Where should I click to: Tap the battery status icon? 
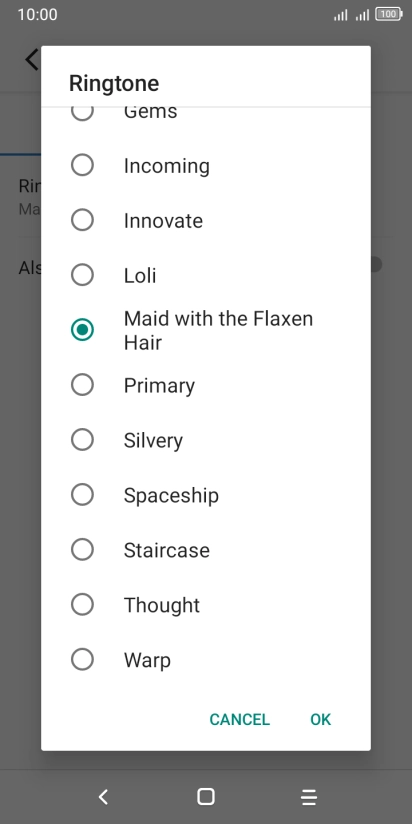(x=388, y=15)
